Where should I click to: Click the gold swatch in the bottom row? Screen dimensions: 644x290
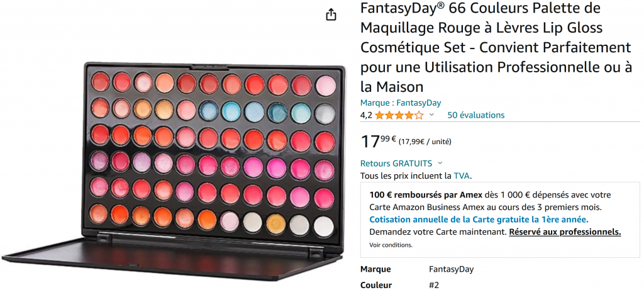pos(275,225)
